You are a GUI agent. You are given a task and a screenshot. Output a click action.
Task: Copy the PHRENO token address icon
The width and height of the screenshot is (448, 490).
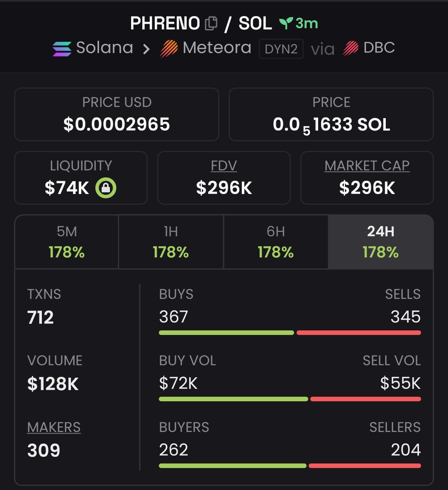[211, 24]
